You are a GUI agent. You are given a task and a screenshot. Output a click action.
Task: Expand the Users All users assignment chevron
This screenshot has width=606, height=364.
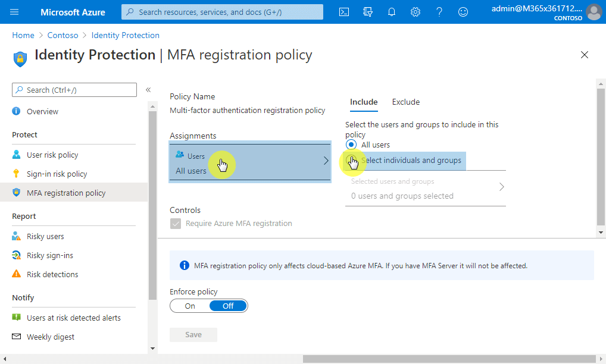tap(326, 161)
